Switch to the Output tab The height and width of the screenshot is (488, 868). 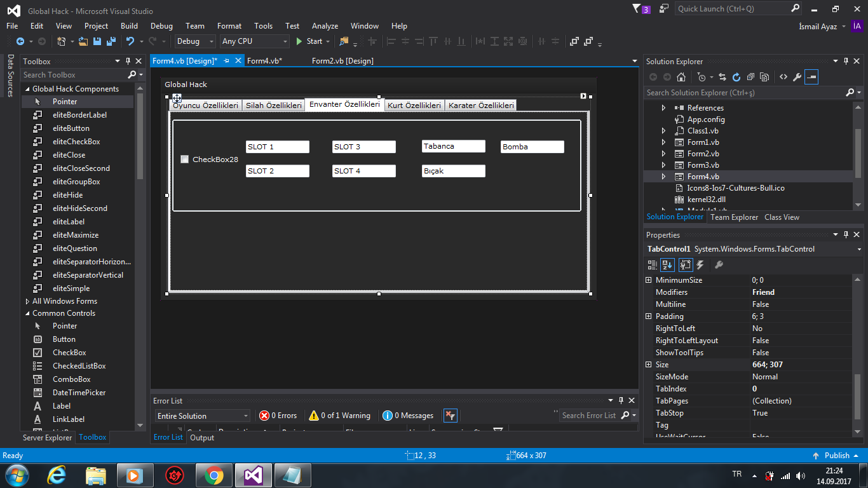click(x=202, y=438)
